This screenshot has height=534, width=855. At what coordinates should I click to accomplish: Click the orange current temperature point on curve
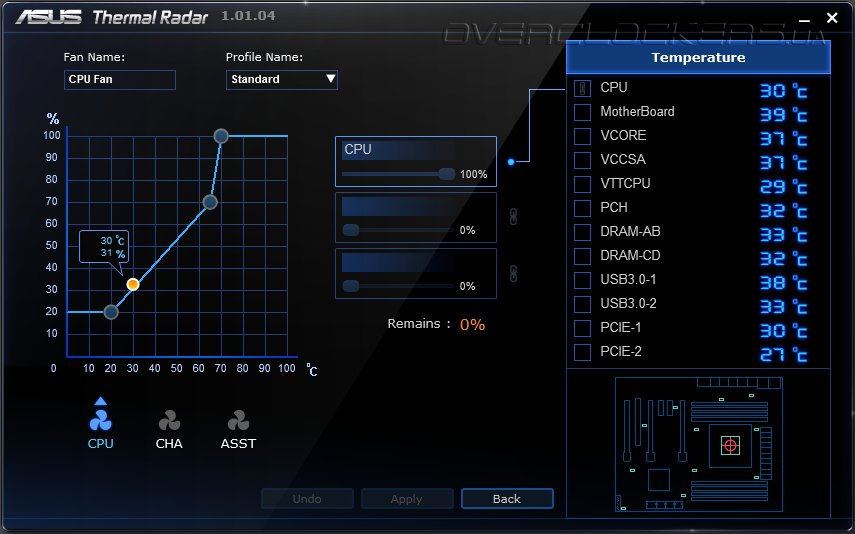(x=133, y=284)
